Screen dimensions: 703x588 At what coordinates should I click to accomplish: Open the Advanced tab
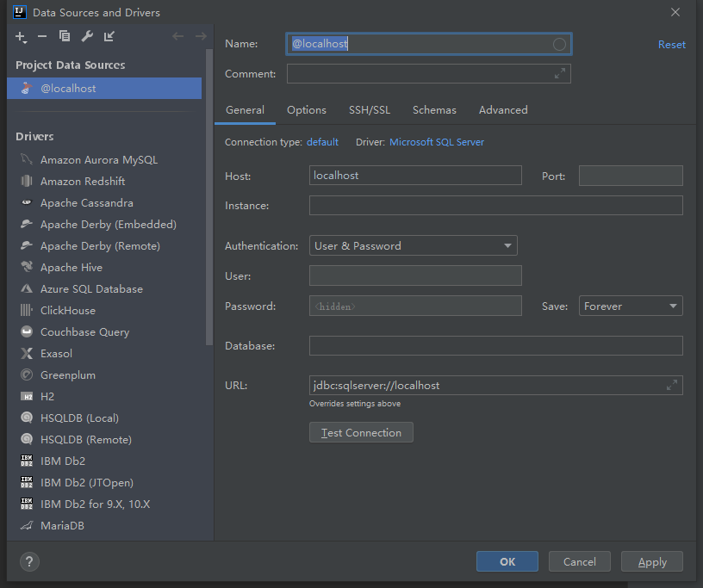tap(503, 110)
